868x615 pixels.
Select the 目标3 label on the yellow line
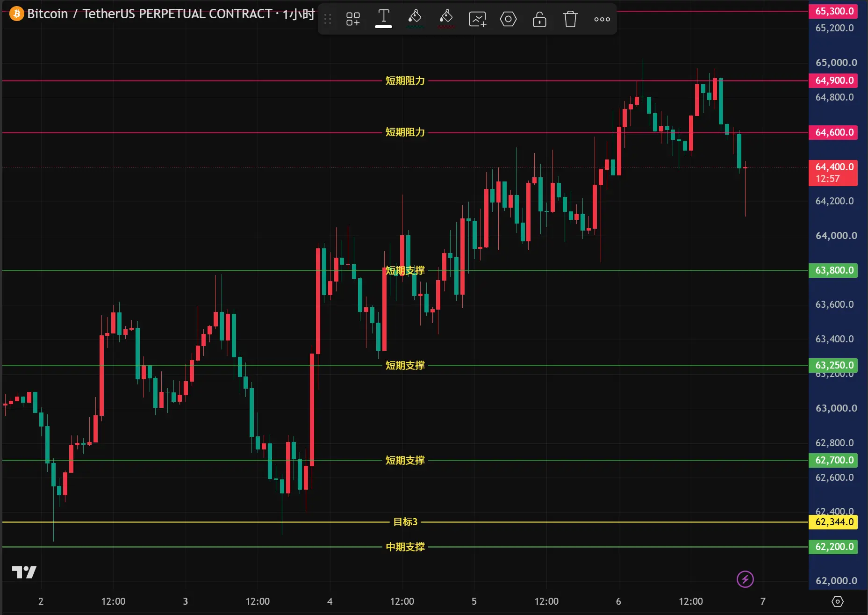click(405, 522)
